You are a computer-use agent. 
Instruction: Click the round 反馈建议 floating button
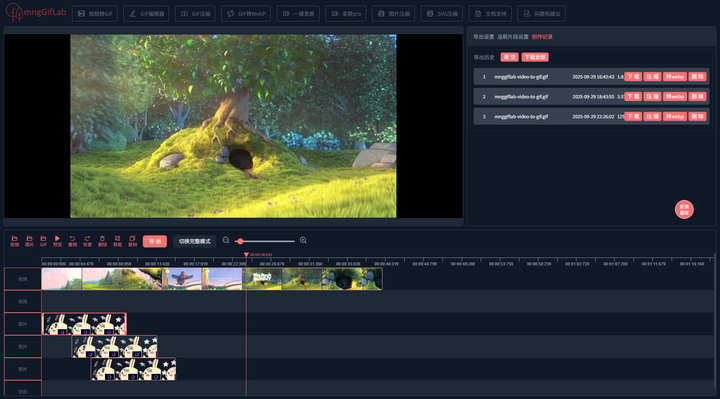tap(684, 209)
